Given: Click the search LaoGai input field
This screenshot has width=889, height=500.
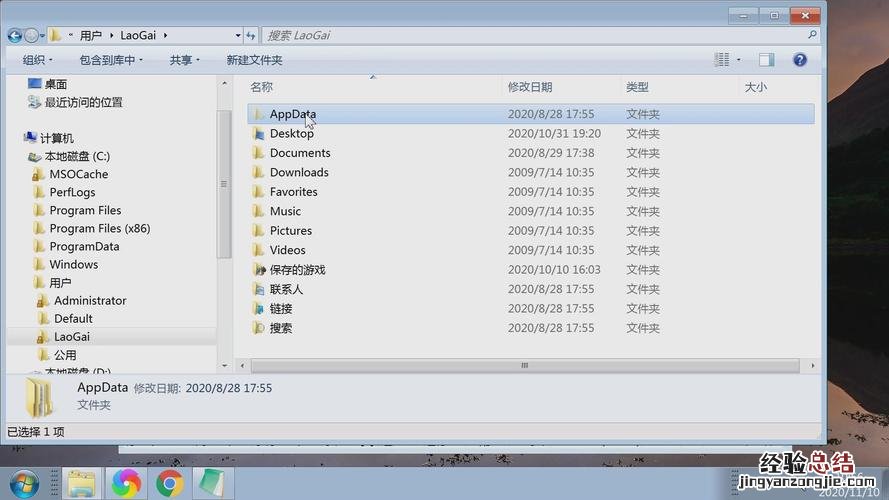Looking at the screenshot, I should point(530,35).
